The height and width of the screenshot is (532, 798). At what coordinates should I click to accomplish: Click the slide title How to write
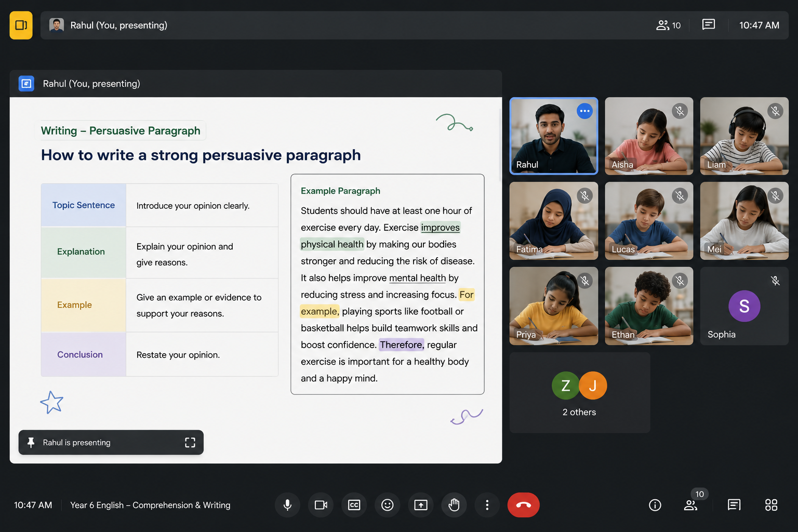(201, 155)
